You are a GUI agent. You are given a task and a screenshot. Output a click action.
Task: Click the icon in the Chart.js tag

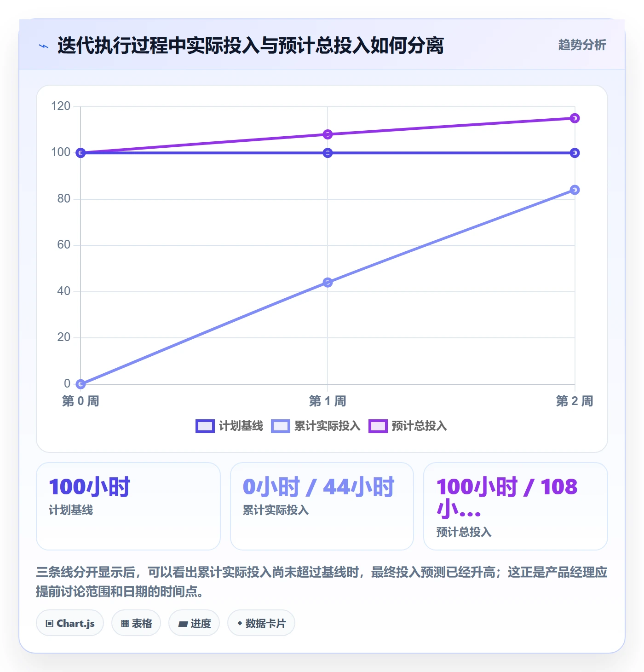(x=50, y=624)
